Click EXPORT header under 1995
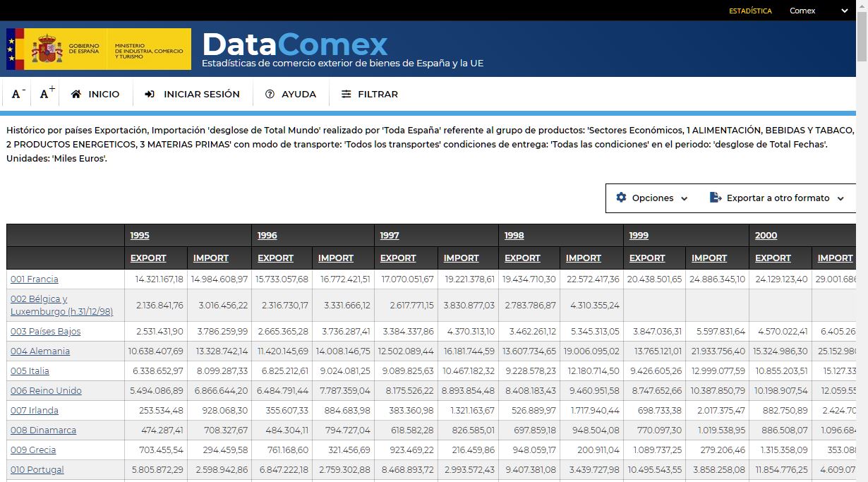 pyautogui.click(x=148, y=258)
